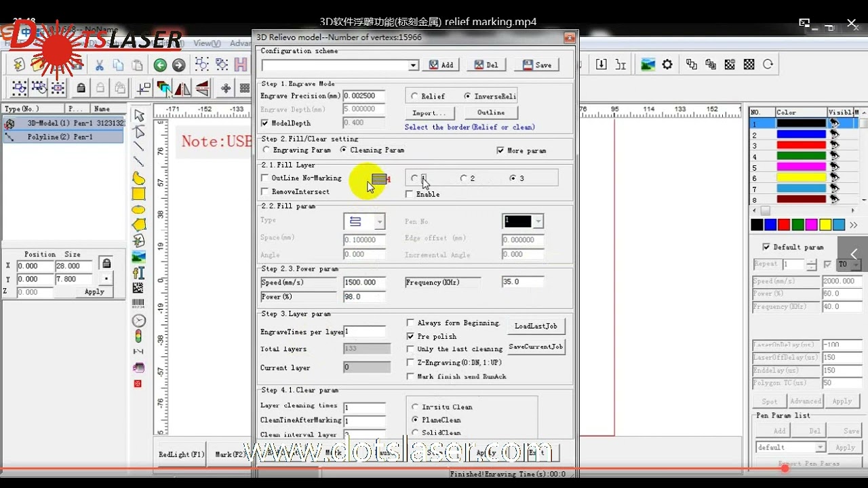Viewport: 868px width, 488px height.
Task: Select the Node edit tool
Action: [139, 131]
